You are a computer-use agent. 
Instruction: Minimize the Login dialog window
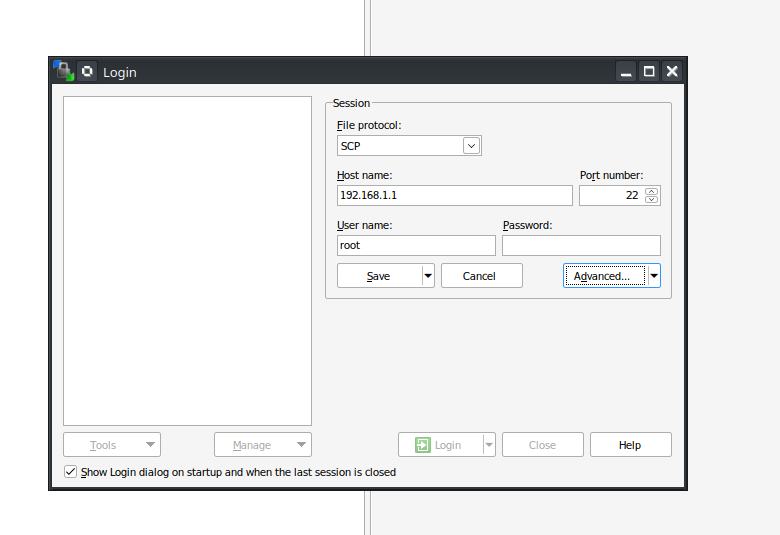626,71
